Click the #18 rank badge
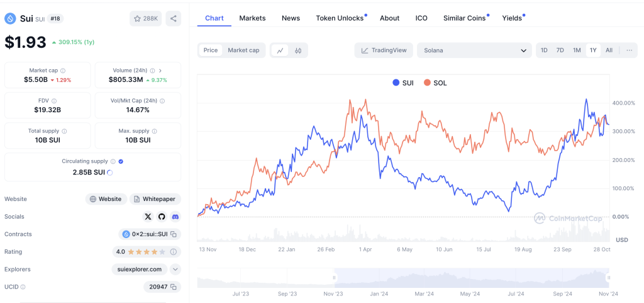 (x=55, y=18)
